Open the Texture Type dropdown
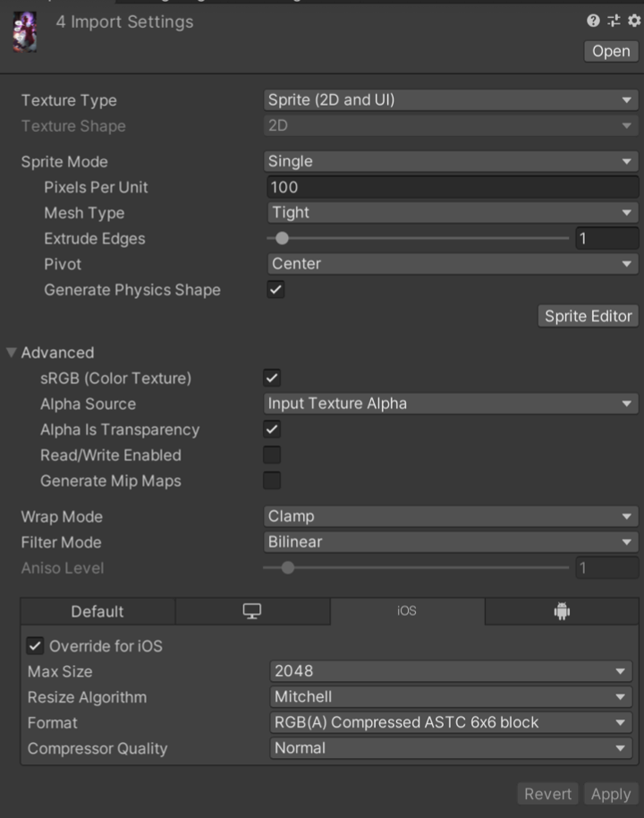Screen dimensions: 644x818 click(x=451, y=100)
